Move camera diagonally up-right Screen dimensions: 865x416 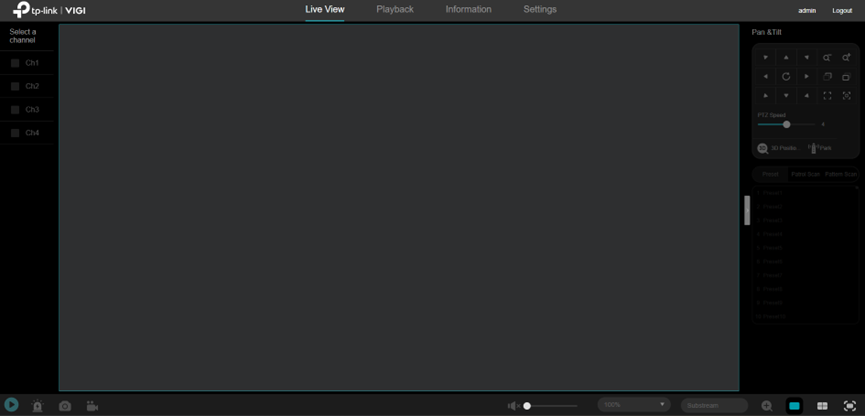pos(807,57)
